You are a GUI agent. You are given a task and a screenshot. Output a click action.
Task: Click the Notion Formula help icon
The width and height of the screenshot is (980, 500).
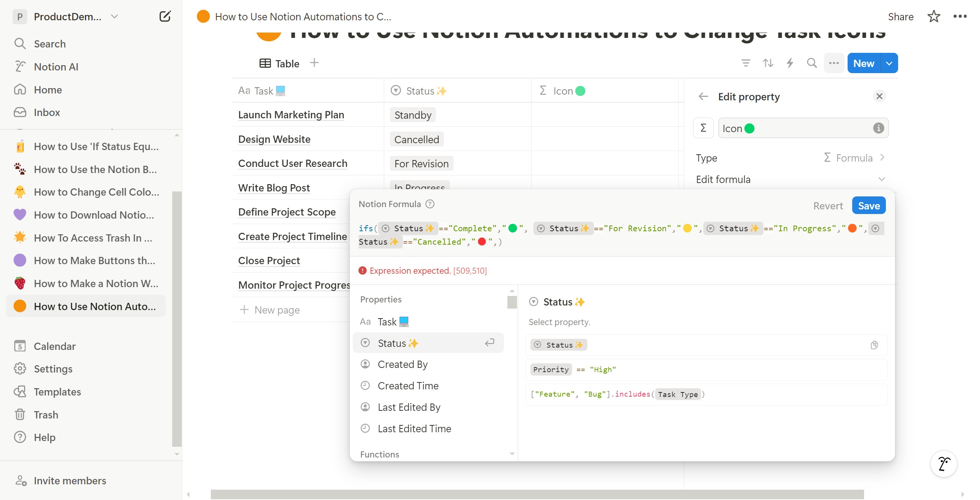(430, 204)
